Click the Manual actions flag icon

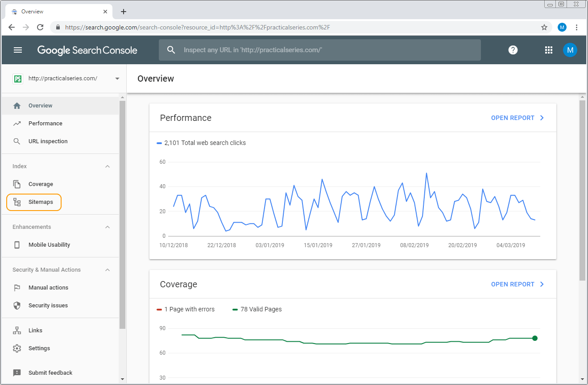click(17, 288)
